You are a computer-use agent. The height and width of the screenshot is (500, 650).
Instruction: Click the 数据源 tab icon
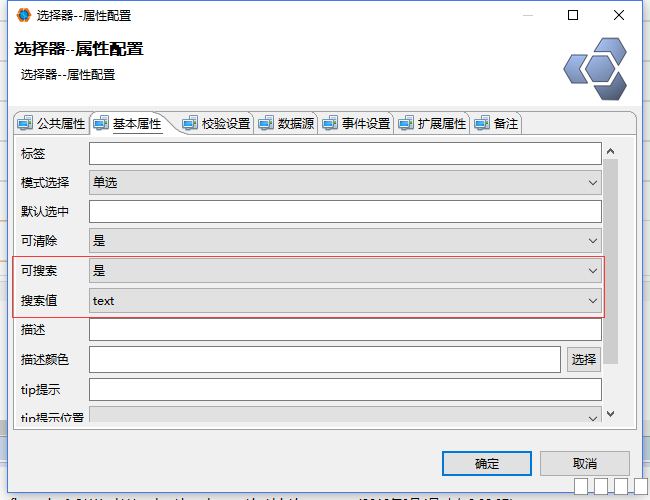[x=265, y=124]
